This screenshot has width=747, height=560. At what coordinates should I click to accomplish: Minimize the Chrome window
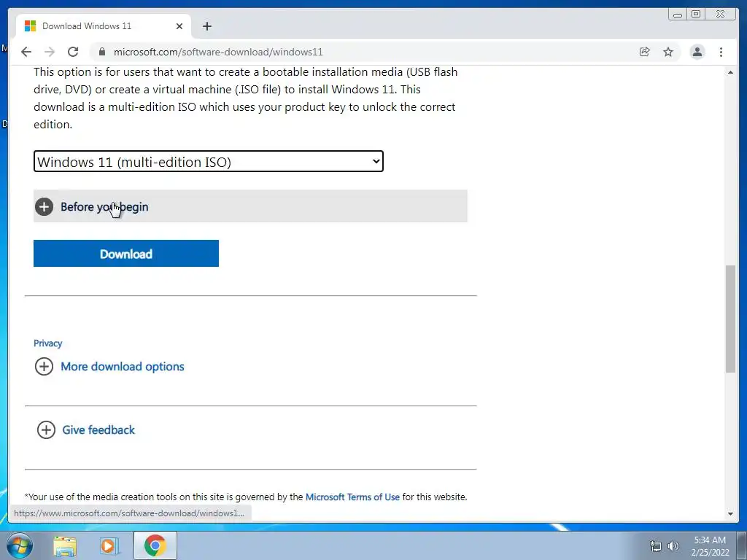click(678, 15)
